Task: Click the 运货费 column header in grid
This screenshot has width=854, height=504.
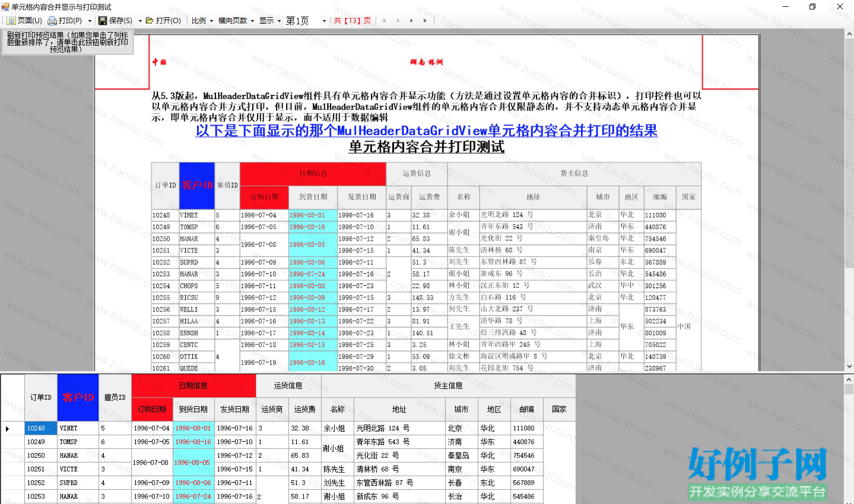Action: coord(305,409)
